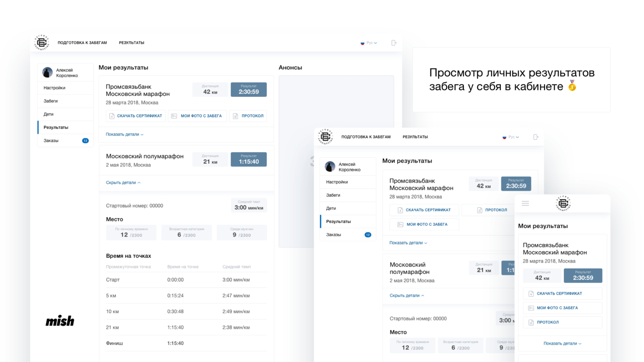The width and height of the screenshot is (644, 362).
Task: Click Мои фото с забега in desktop view
Action: [197, 116]
